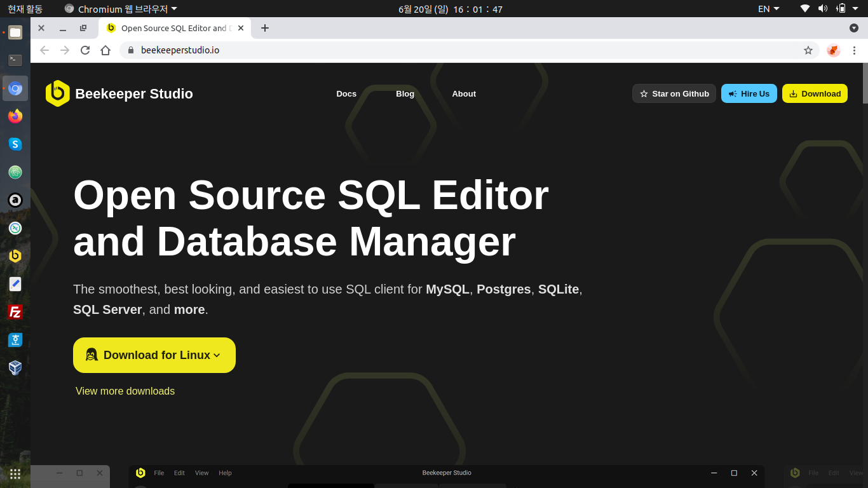Open the EN input language dropdown
The image size is (868, 488).
coord(768,9)
